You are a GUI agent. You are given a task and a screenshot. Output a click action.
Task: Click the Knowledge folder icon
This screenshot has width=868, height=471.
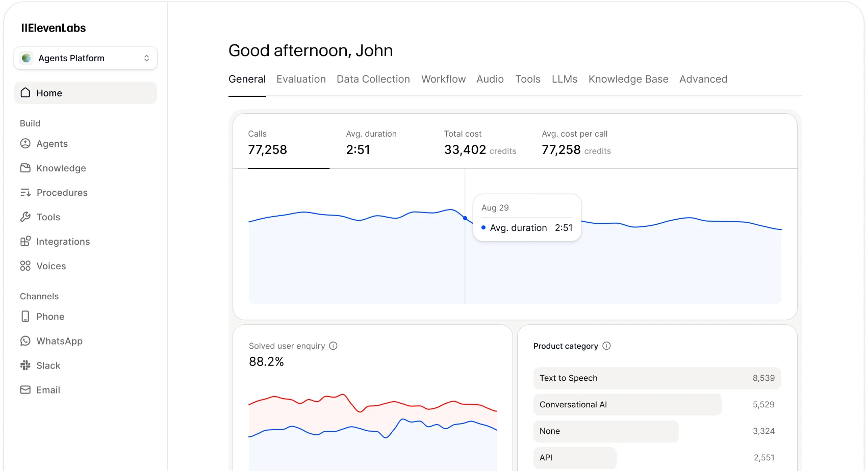[25, 168]
